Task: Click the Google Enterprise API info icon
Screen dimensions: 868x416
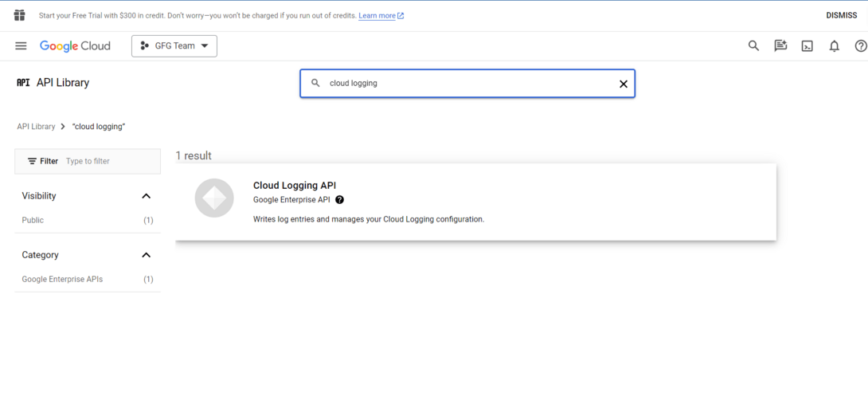Action: click(x=339, y=200)
